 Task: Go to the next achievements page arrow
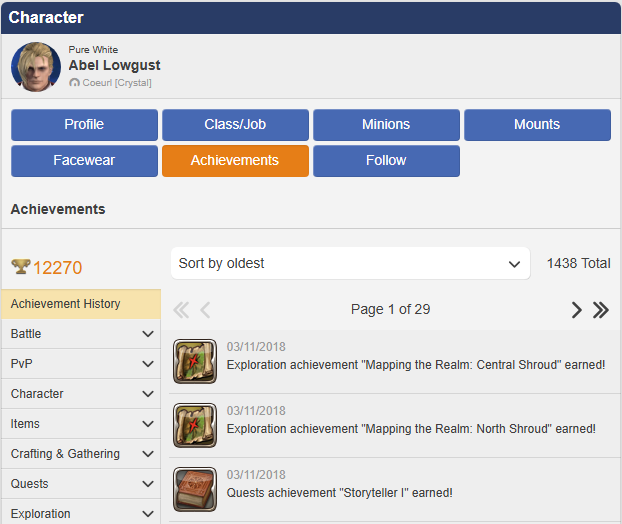coord(577,310)
